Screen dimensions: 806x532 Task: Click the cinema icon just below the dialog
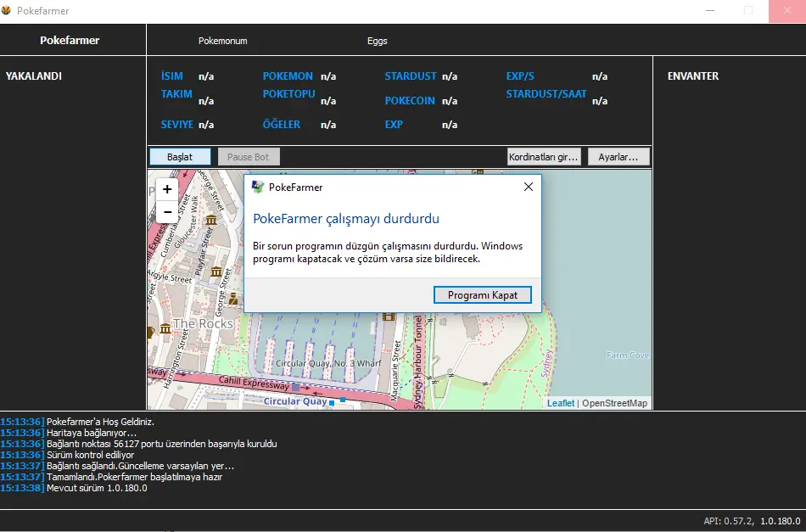point(389,316)
